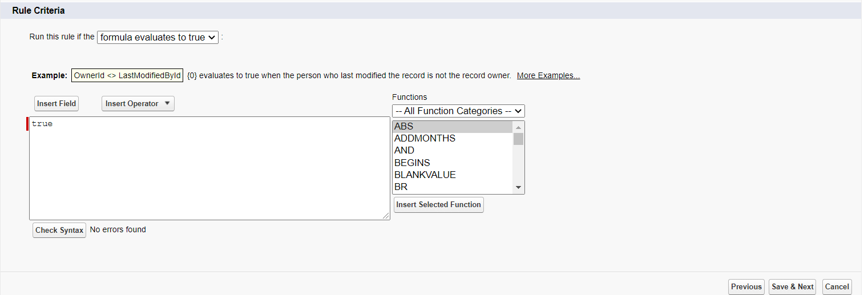Viewport: 868px width, 295px height.
Task: Open the More Examples link
Action: coord(548,76)
